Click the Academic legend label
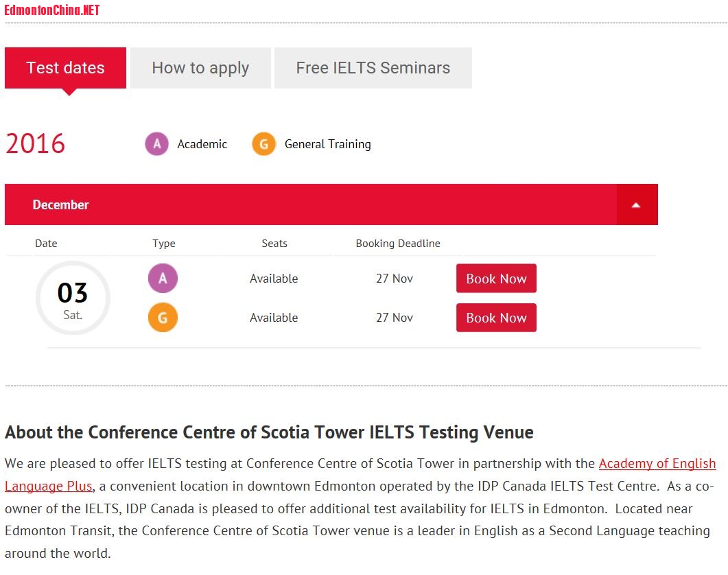728x575 pixels. tap(202, 144)
